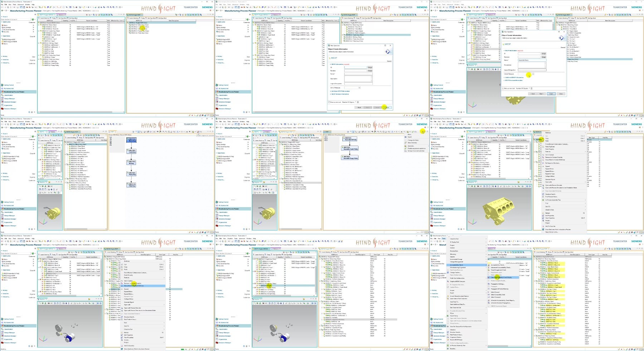Viewport: 644px width, 351px height.
Task: Open Getting Started beside the open Tools menu
Action: tap(438, 319)
